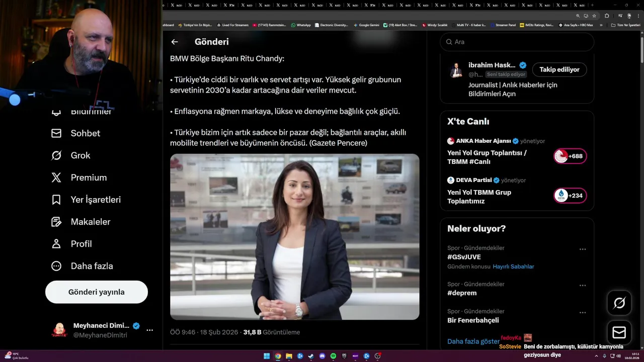
Task: Click the Takip ediliyor button
Action: [559, 69]
